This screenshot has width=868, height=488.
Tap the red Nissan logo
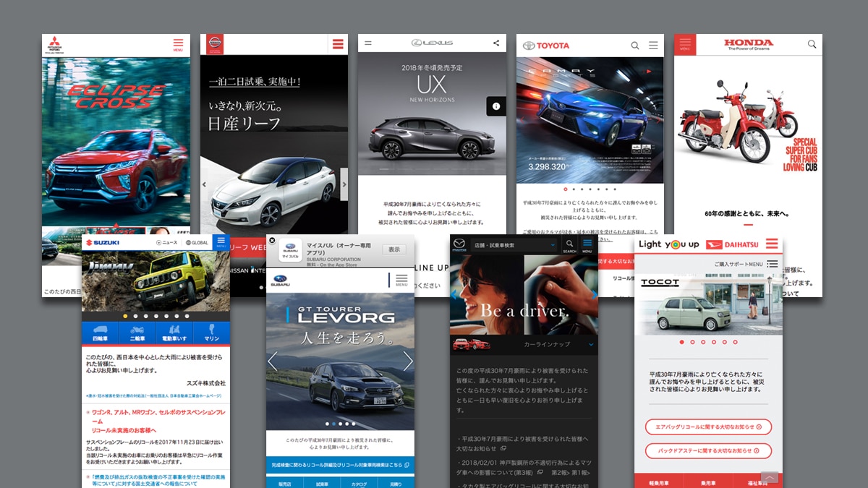click(x=213, y=44)
